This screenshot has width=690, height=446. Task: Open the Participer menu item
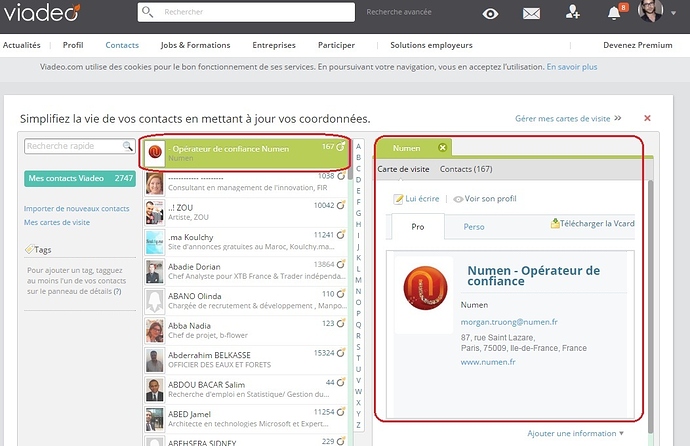(336, 45)
